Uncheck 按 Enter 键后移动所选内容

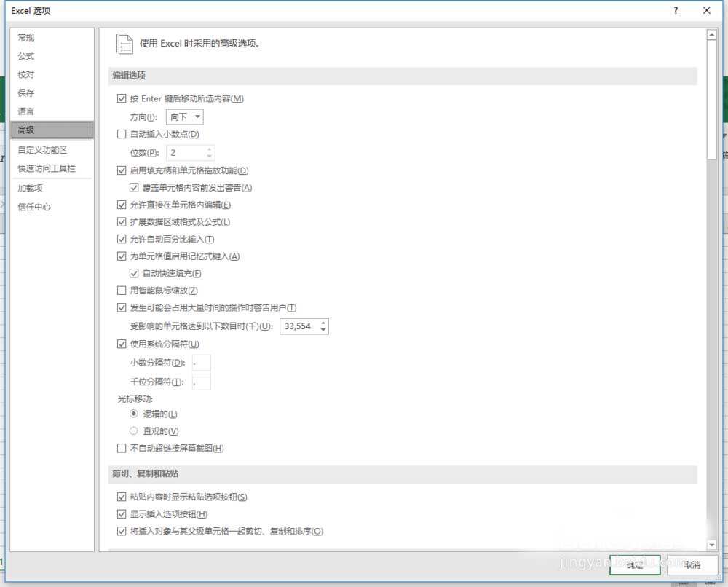(x=122, y=99)
